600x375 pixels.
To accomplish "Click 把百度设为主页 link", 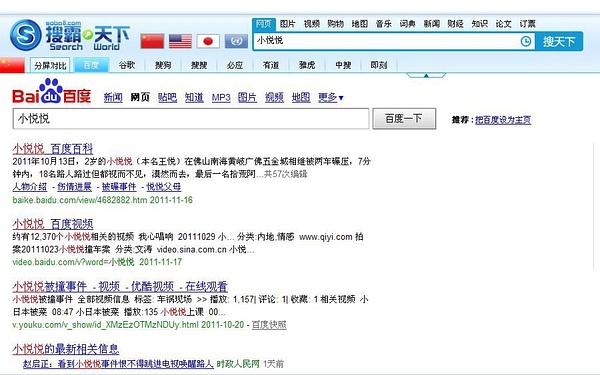I will click(503, 120).
